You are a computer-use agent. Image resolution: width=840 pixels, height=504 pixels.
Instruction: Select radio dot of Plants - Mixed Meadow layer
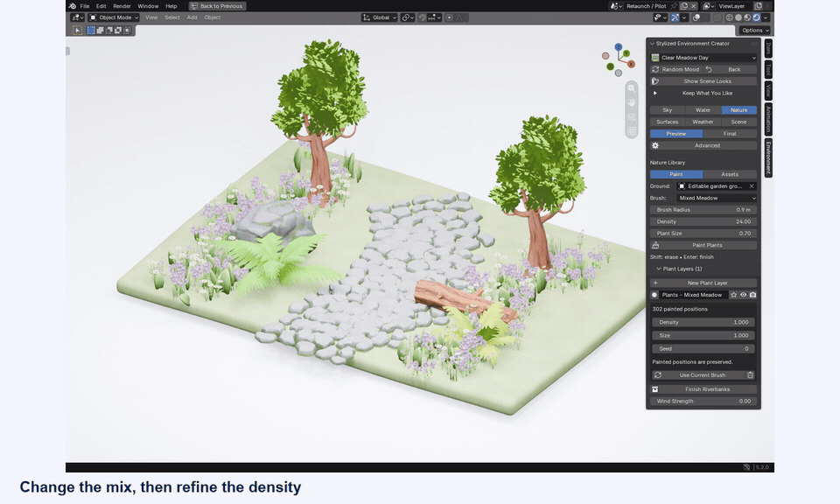(654, 295)
